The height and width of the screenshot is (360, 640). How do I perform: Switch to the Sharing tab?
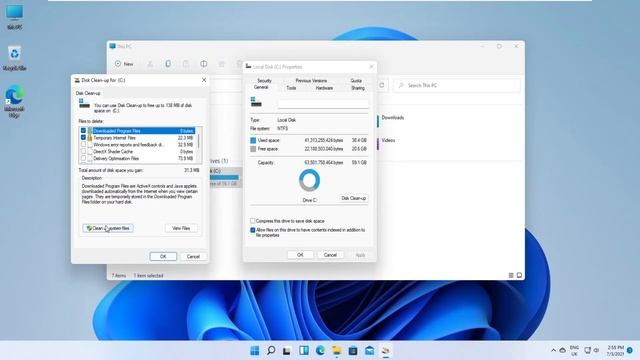(x=358, y=88)
